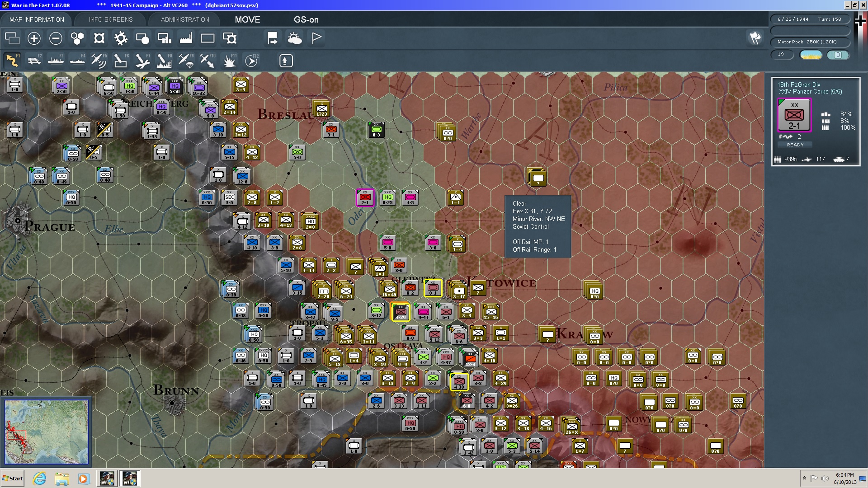The width and height of the screenshot is (868, 488).
Task: Select Move mode (F1) icon
Action: [x=12, y=61]
